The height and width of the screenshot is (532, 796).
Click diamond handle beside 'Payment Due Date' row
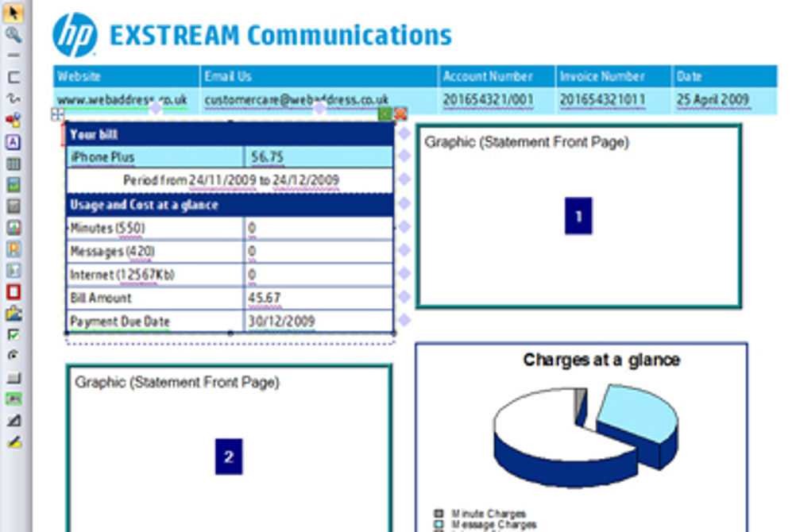[x=404, y=320]
